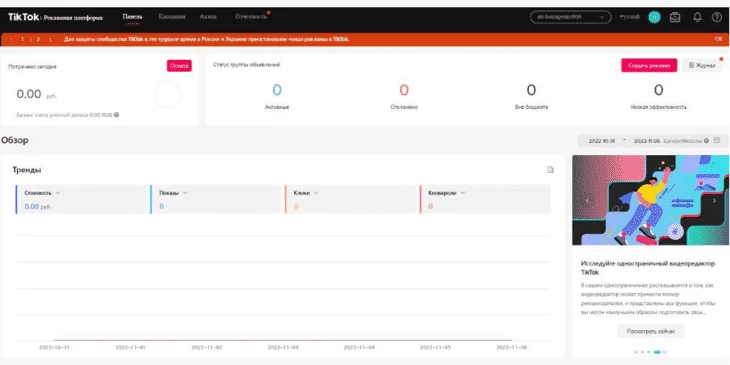Open the help question mark icon
Viewport: 730px width, 365px height.
(716, 17)
